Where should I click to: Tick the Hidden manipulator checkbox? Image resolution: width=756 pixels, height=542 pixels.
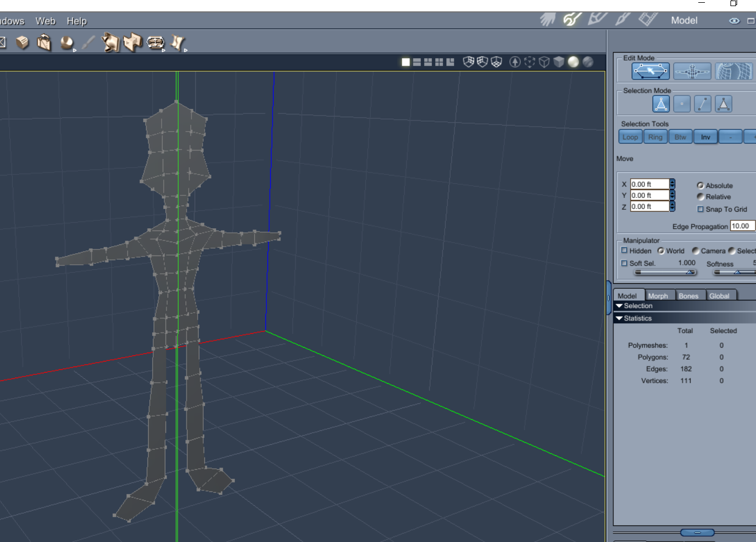tap(624, 250)
